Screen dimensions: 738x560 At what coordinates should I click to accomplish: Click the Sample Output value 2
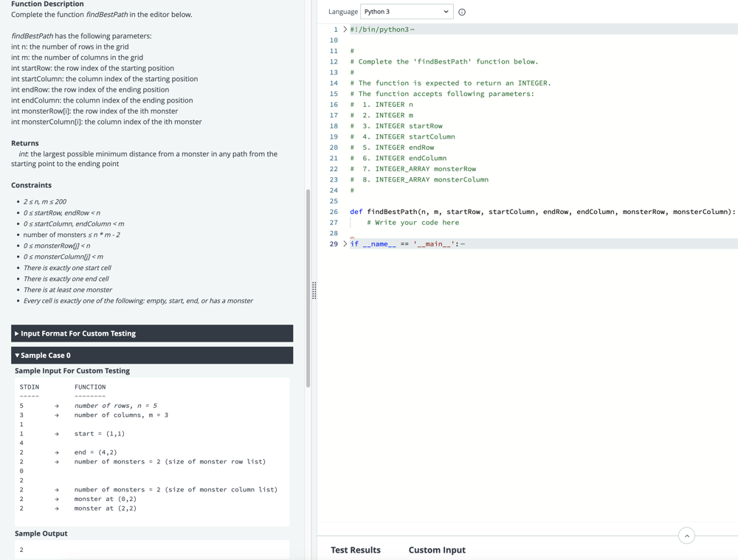(21, 550)
